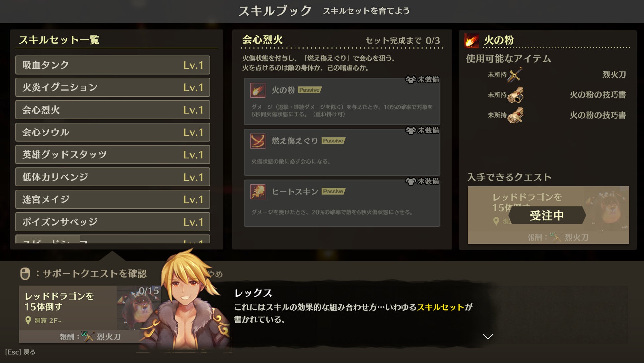Select the 吸血タンク skill set

tap(113, 65)
